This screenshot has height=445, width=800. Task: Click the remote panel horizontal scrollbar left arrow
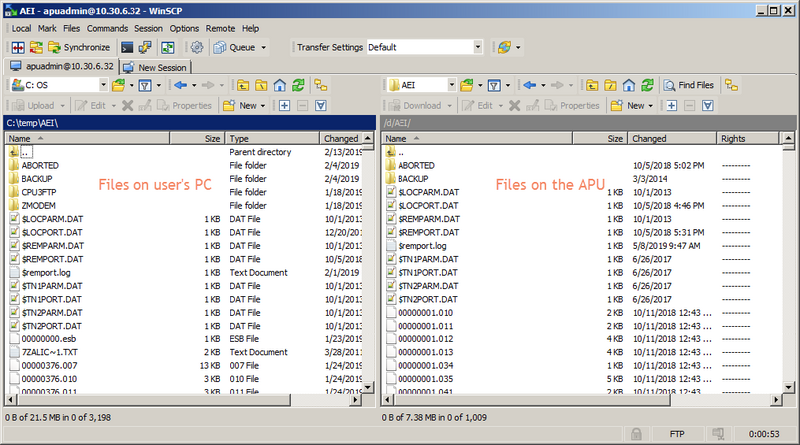(388, 400)
